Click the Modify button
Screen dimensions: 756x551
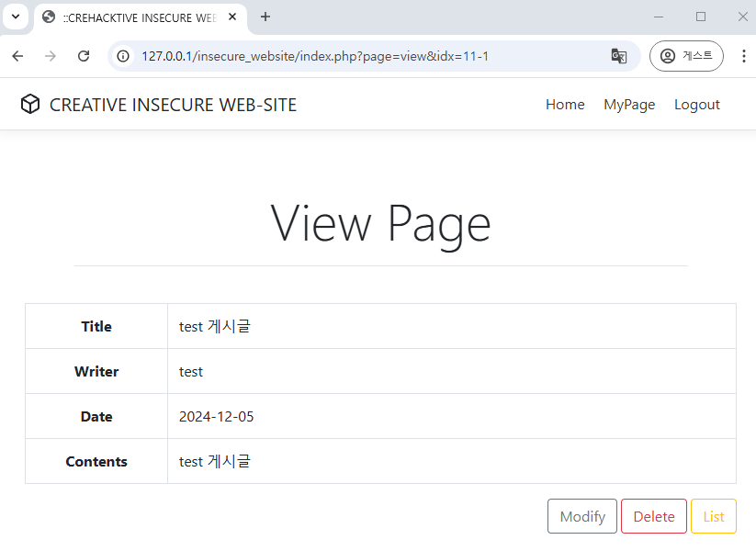point(582,516)
